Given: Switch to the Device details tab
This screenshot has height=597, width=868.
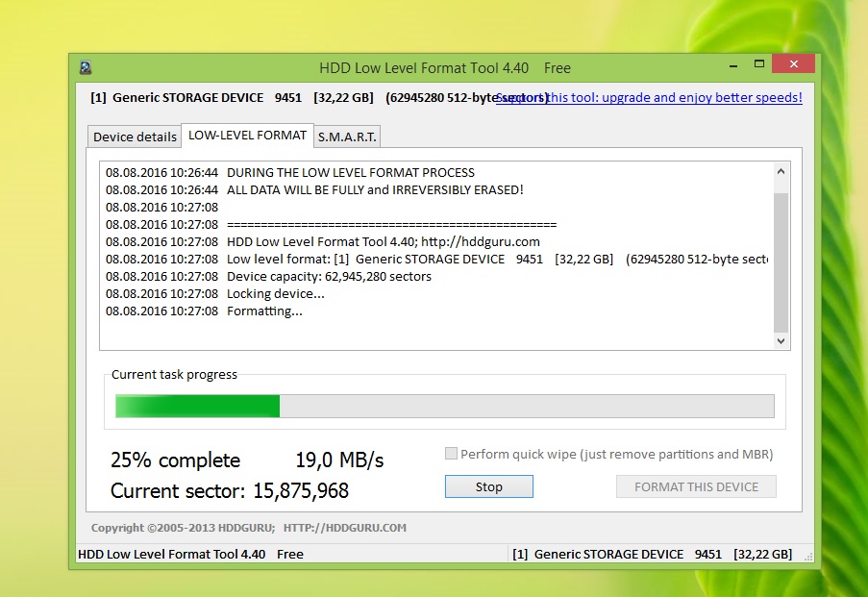Looking at the screenshot, I should pos(135,137).
